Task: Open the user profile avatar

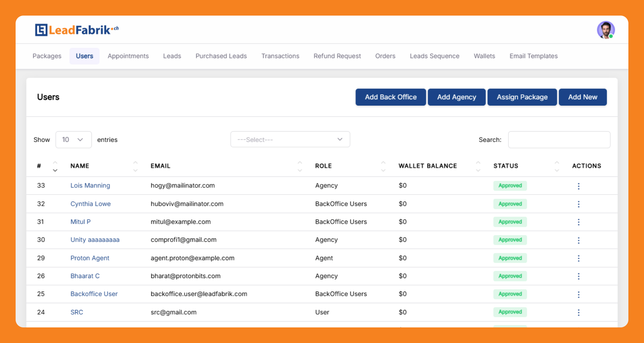Action: click(605, 30)
